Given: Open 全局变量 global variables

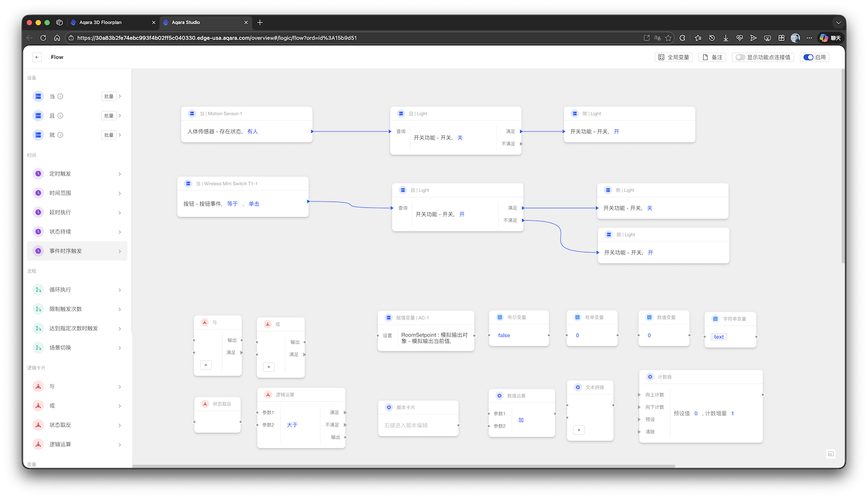Looking at the screenshot, I should (674, 57).
